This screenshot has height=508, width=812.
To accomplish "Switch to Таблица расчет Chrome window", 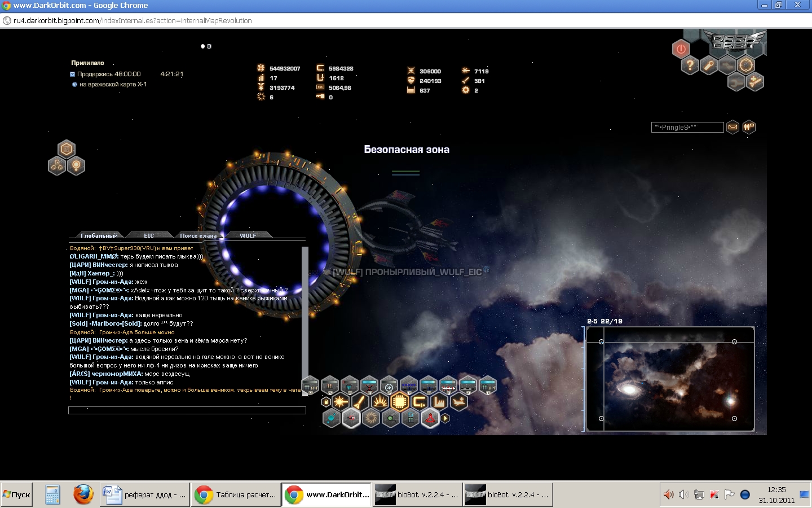I will coord(236,494).
